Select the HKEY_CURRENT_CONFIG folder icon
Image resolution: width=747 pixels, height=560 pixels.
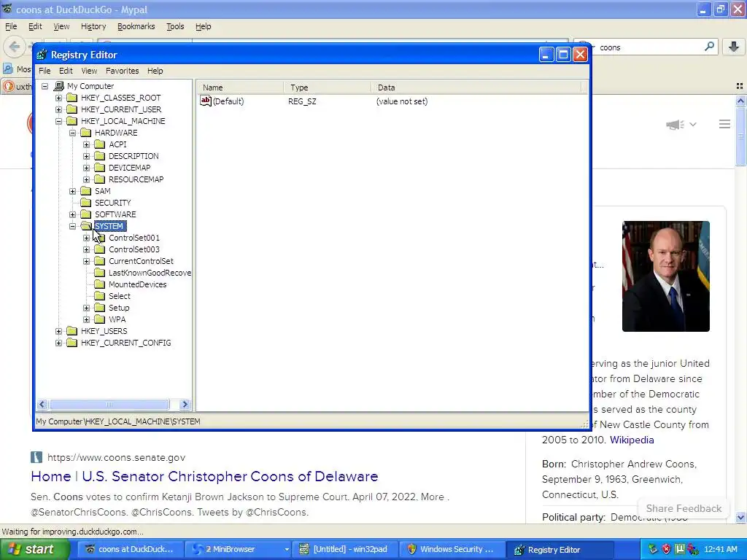[x=72, y=343]
